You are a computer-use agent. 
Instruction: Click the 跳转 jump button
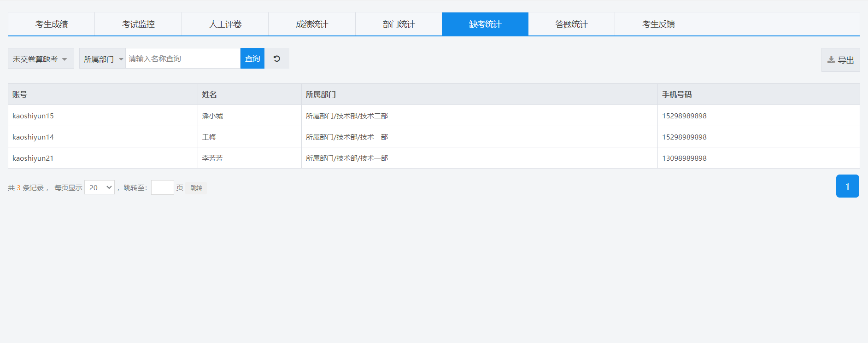coord(196,188)
